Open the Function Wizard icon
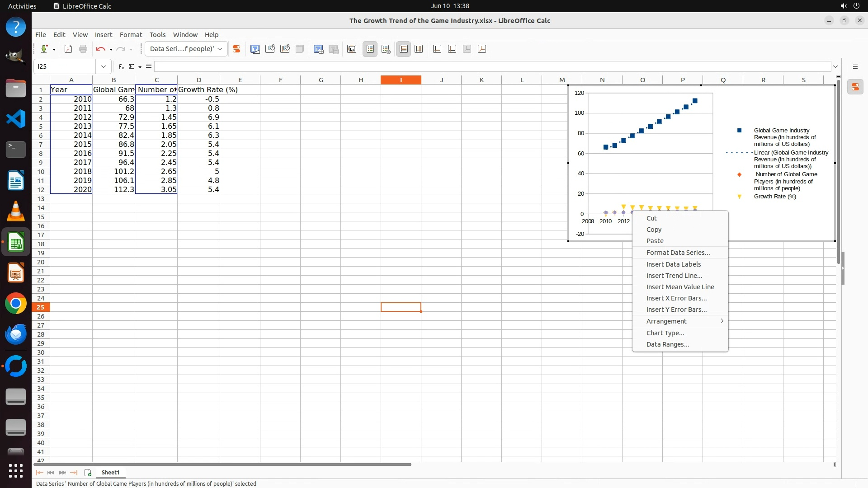868x488 pixels. [x=121, y=66]
